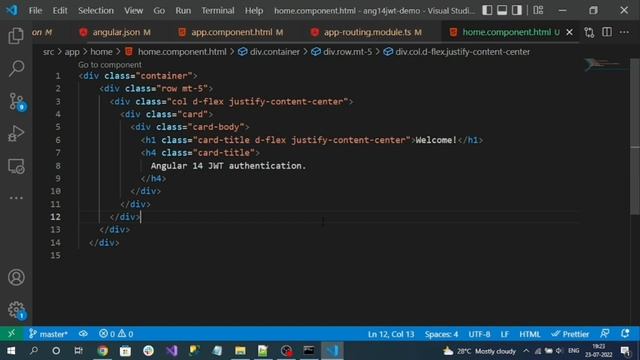The height and width of the screenshot is (360, 640).
Task: Open Problems from errors and warnings count
Action: pos(116,334)
